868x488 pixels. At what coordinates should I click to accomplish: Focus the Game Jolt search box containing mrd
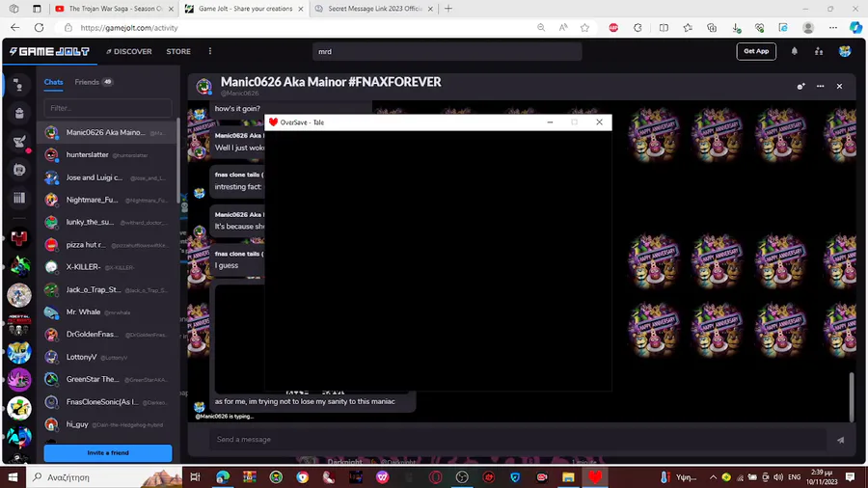tap(447, 51)
